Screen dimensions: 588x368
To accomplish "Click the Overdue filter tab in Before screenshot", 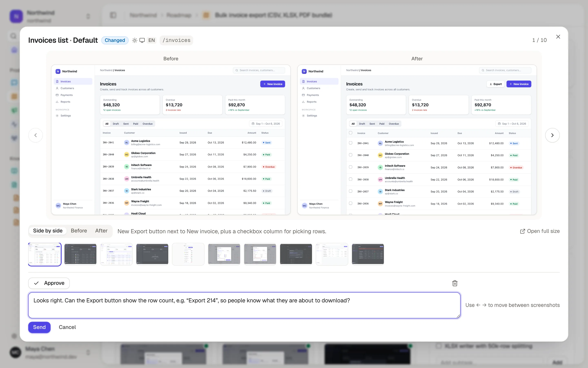I will click(x=147, y=124).
